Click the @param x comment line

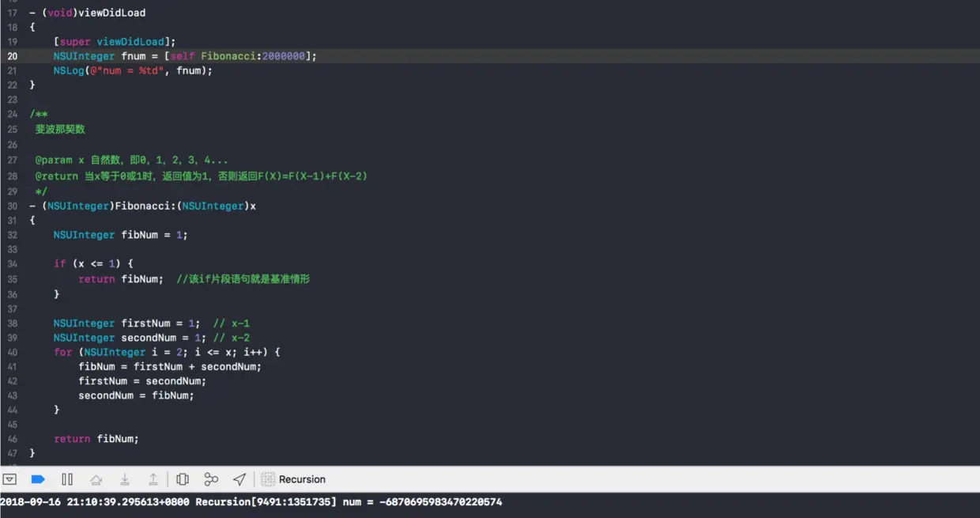click(131, 160)
